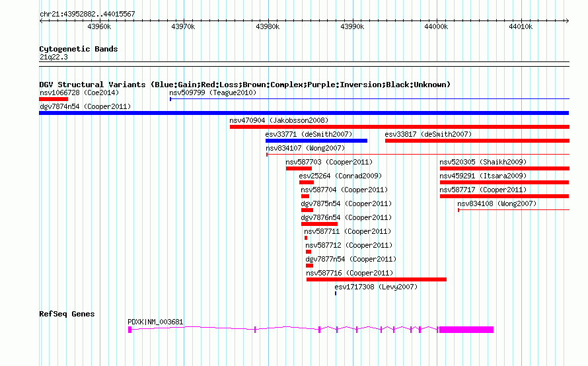Click nsv587716 (Cooper2011) label
The image size is (588, 366).
tap(349, 273)
